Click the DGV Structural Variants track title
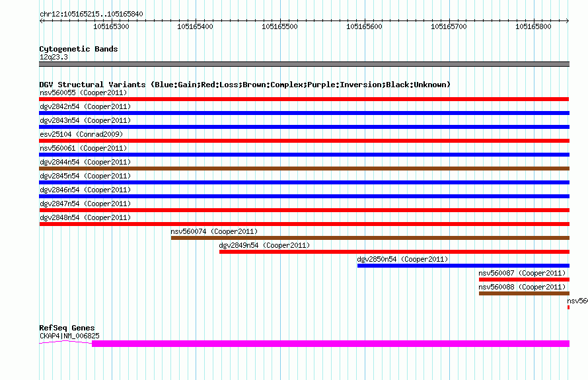Viewport: 588px width, 380px height. click(x=244, y=85)
